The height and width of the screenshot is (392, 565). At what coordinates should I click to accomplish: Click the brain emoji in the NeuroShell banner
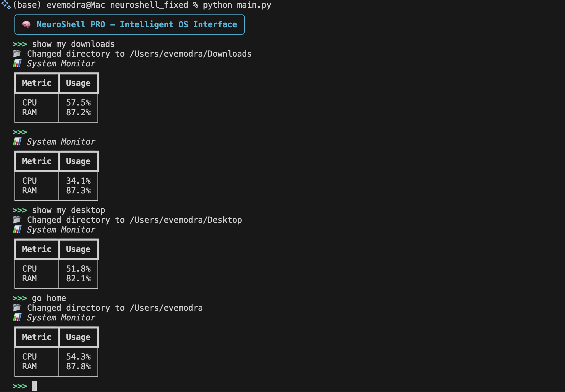[x=26, y=24]
